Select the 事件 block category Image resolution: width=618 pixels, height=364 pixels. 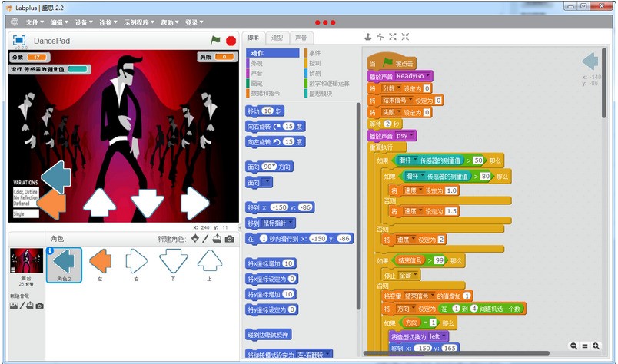315,53
